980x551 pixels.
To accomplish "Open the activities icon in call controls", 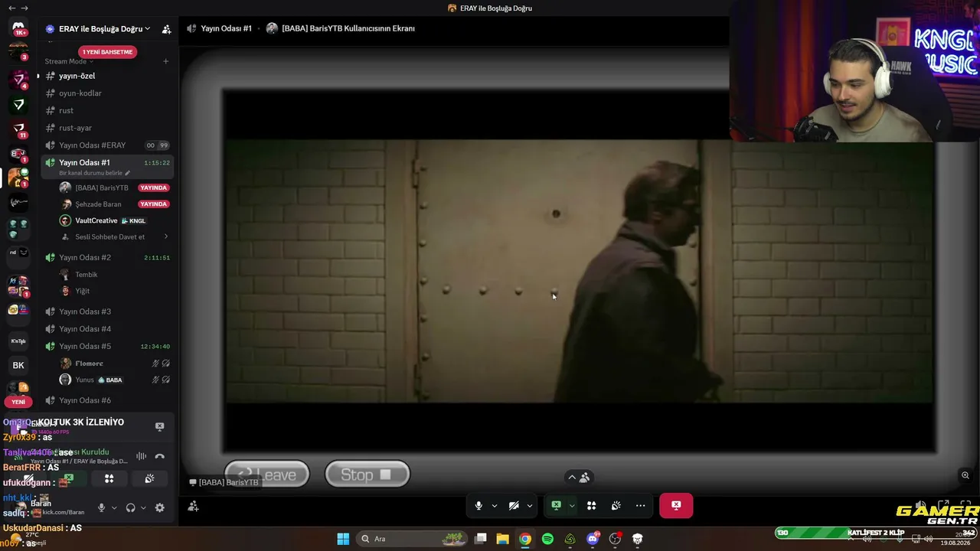I will pos(591,505).
